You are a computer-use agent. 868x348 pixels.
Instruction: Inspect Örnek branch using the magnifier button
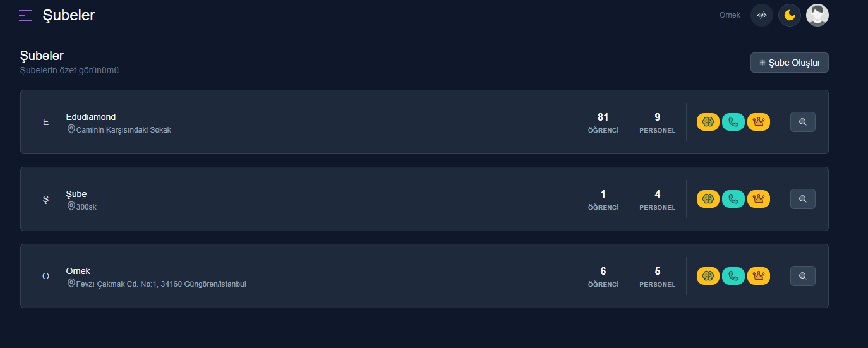click(803, 276)
